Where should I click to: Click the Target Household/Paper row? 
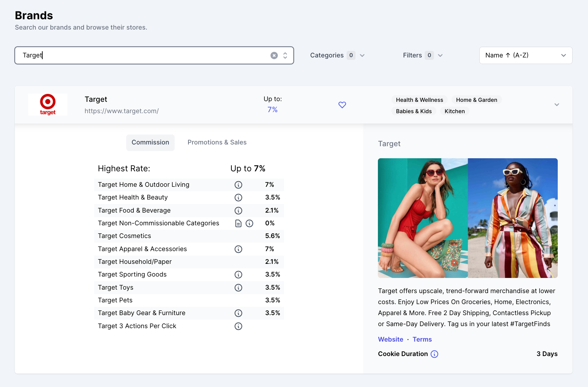189,262
